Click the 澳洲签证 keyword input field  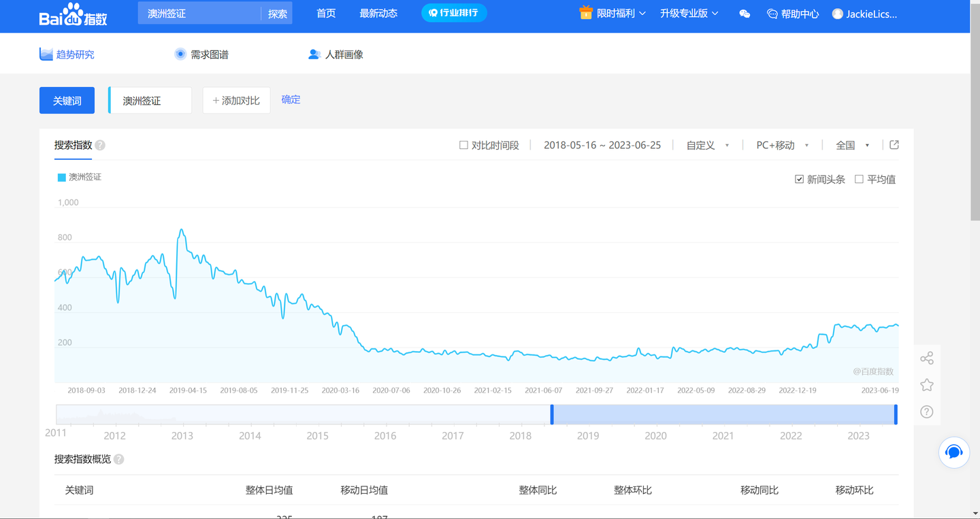coord(149,99)
